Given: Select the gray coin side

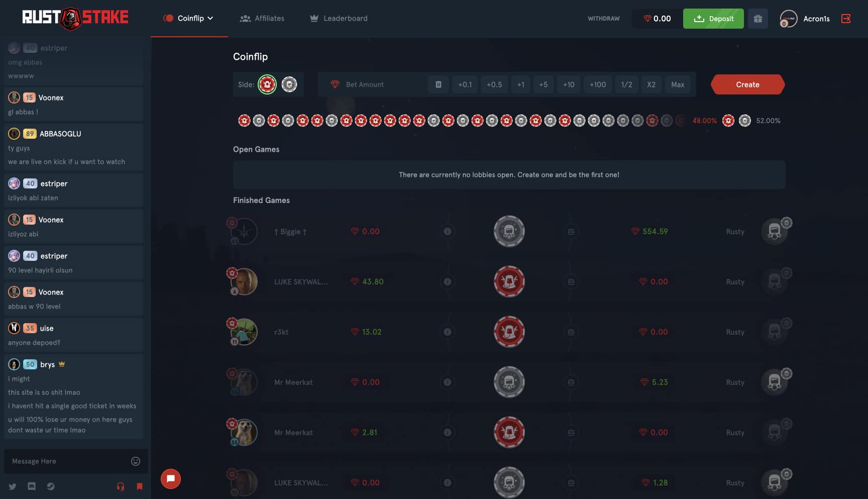Looking at the screenshot, I should tap(289, 84).
